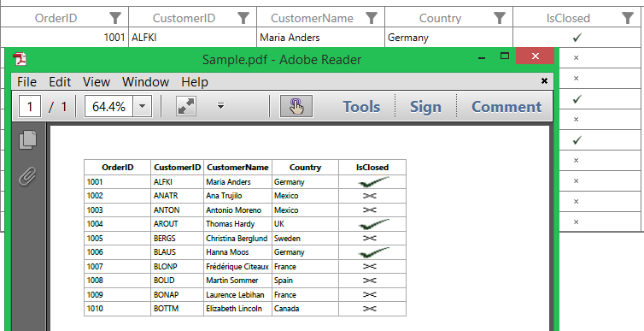This screenshot has width=644, height=331.
Task: Open the Edit menu in Adobe Reader
Action: coord(60,82)
